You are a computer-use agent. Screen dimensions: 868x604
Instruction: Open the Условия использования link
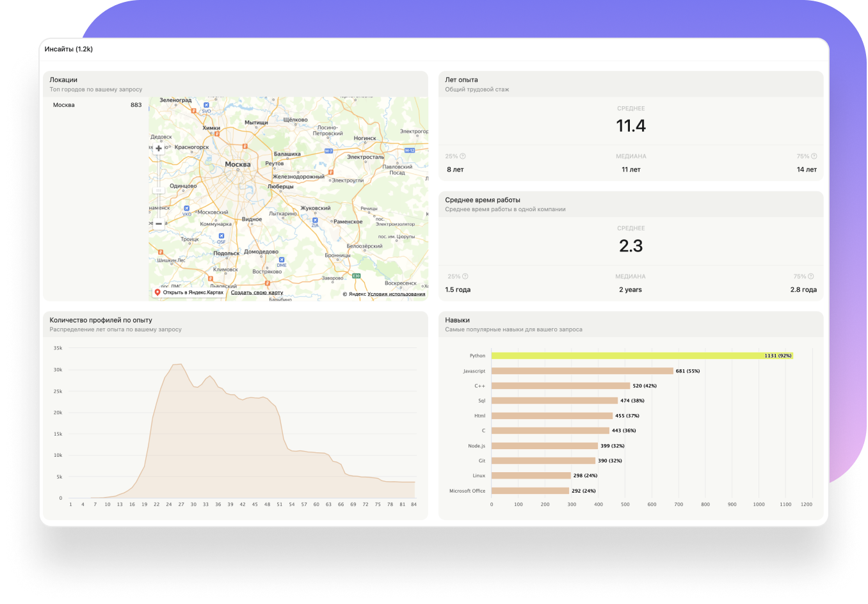(x=396, y=294)
